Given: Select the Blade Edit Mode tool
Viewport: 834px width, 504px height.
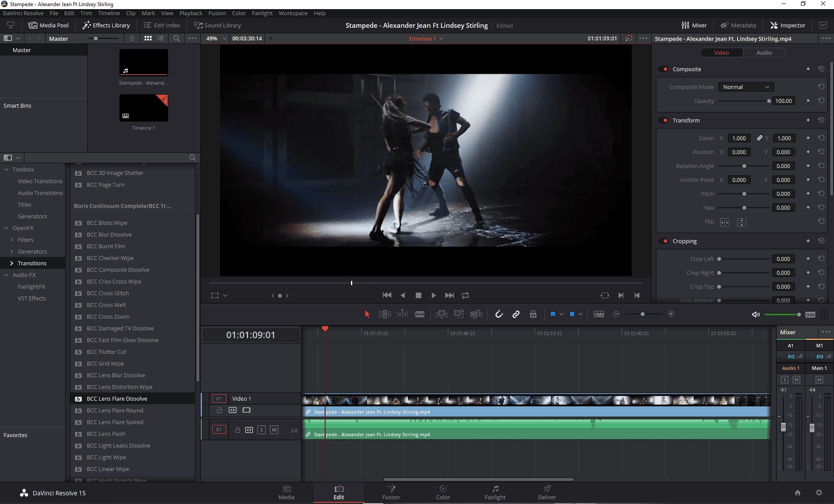Looking at the screenshot, I should point(420,314).
